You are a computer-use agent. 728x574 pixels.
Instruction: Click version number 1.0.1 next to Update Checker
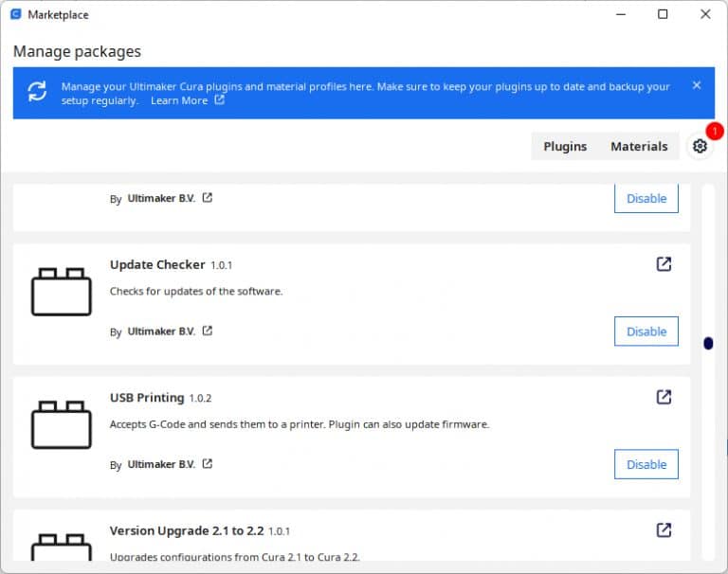pos(222,265)
